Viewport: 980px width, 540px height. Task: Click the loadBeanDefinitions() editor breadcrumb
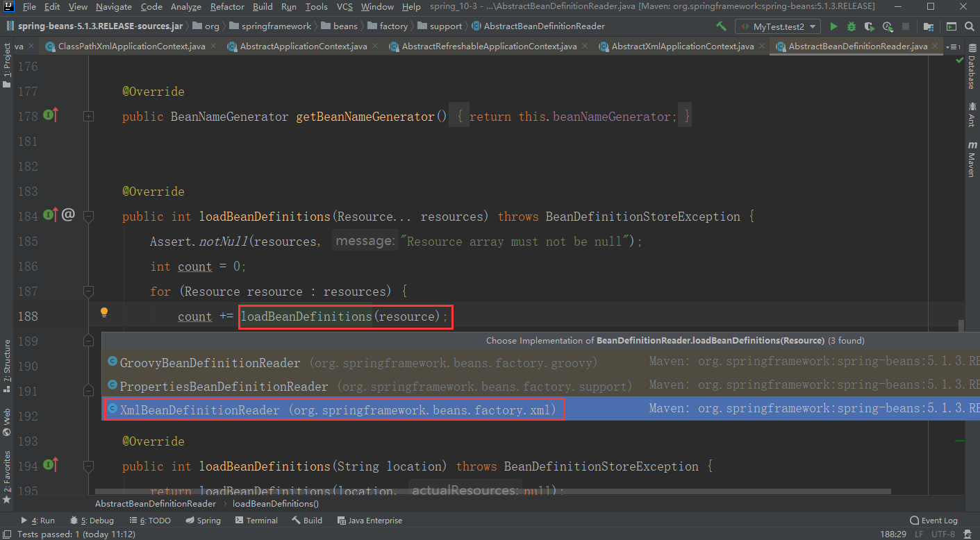(276, 504)
